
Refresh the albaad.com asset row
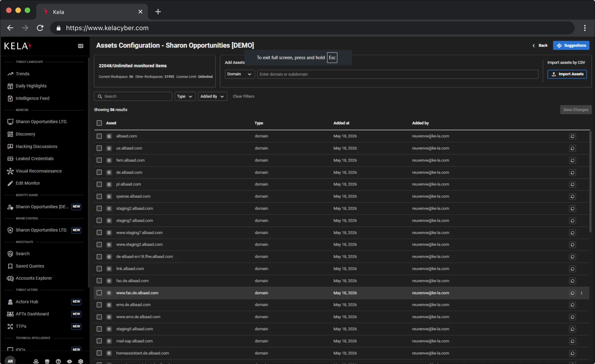coord(572,136)
